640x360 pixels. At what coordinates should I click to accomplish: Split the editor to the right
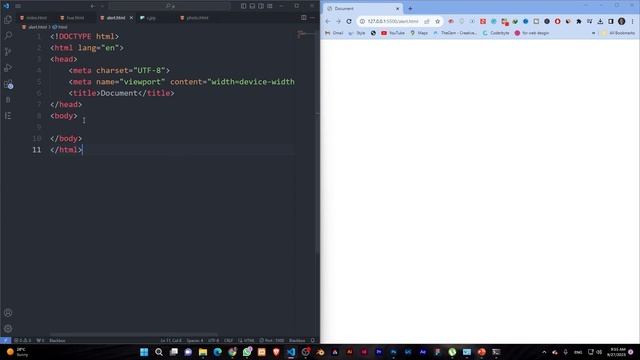(304, 18)
